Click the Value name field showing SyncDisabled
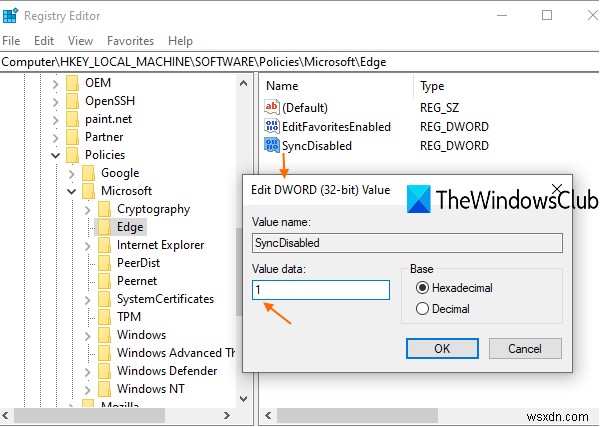 tap(407, 243)
